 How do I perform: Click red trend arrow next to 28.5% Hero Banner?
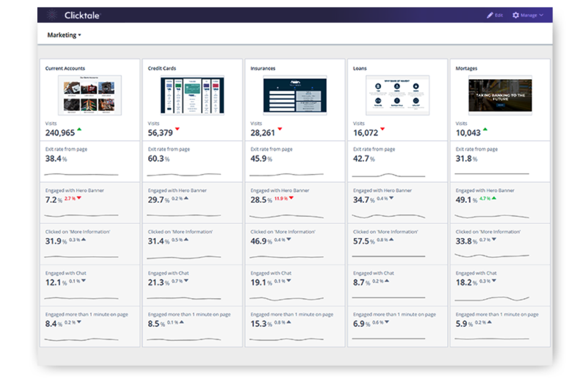point(291,198)
